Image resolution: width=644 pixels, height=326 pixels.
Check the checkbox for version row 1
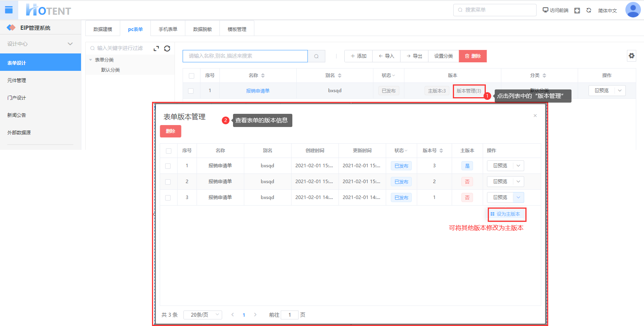[168, 166]
